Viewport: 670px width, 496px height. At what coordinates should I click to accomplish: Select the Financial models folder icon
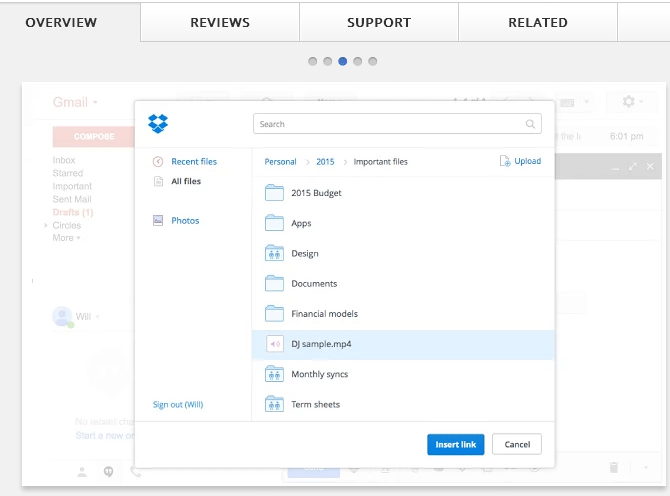(x=274, y=314)
